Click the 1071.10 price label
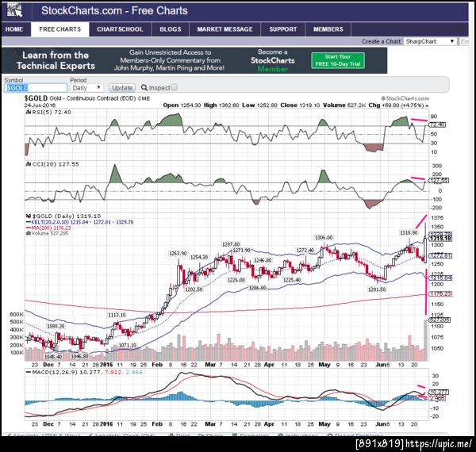The image size is (476, 452). tap(128, 345)
